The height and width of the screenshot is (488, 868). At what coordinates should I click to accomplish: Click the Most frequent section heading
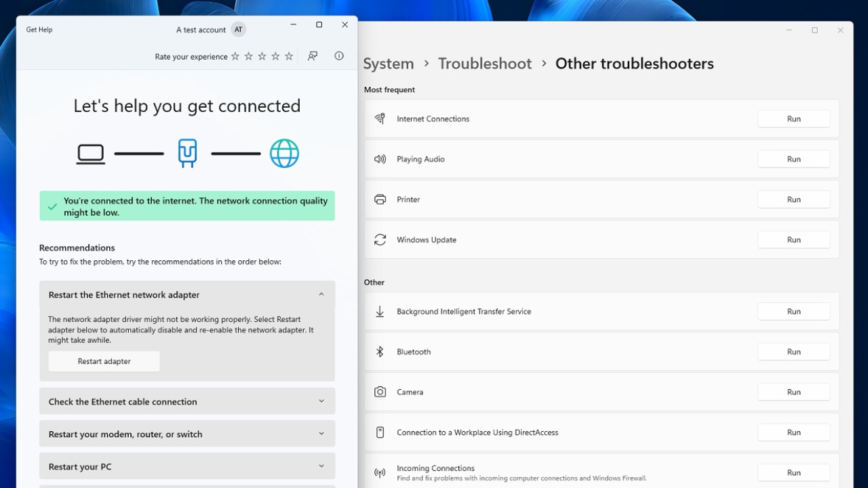pos(389,89)
